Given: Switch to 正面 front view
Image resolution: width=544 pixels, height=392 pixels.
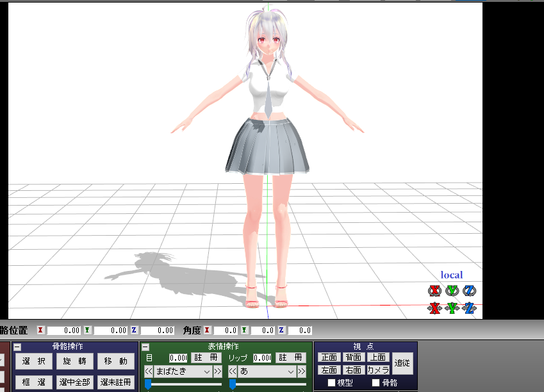Looking at the screenshot, I should click(x=329, y=357).
